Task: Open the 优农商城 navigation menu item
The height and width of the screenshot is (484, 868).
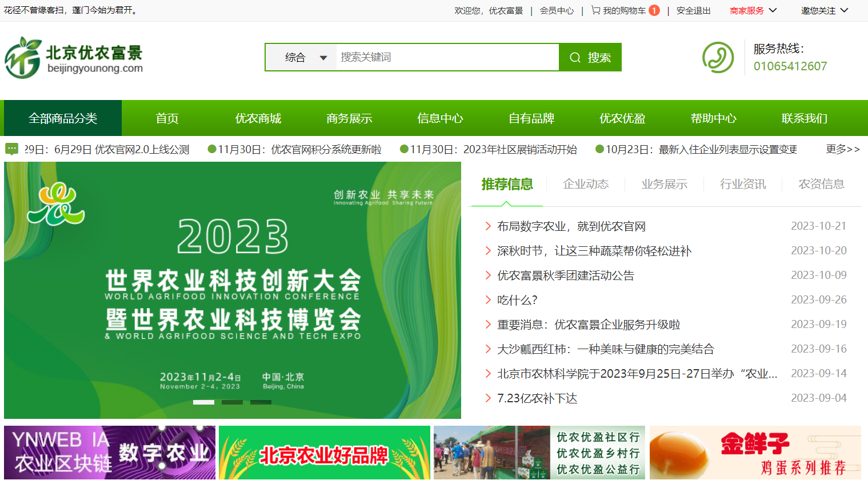Action: (258, 118)
